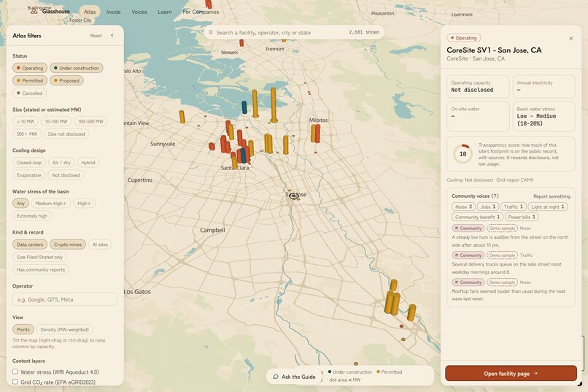Image resolution: width=588 pixels, height=392 pixels.
Task: Filter by Closed-loop cooling design
Action: pos(29,163)
